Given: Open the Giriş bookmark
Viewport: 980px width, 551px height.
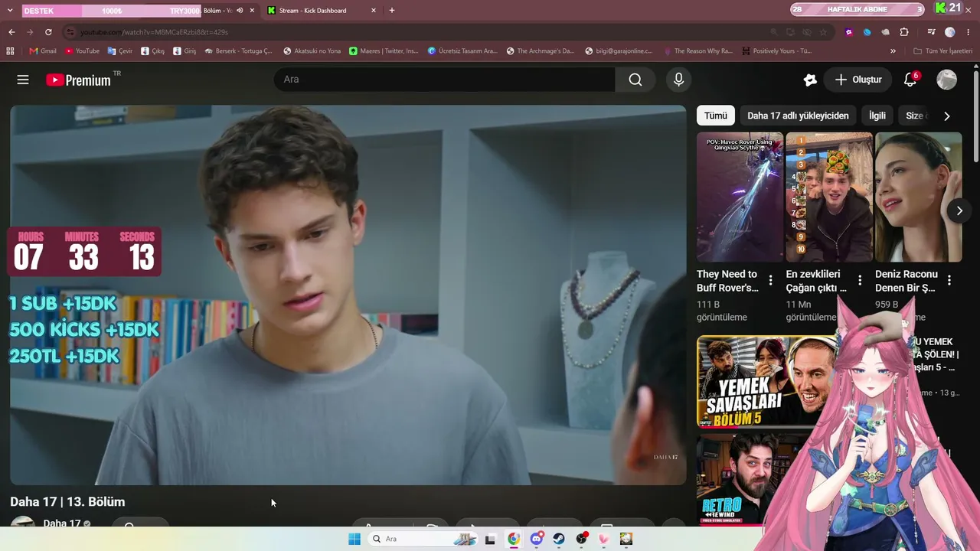Looking at the screenshot, I should coord(185,51).
